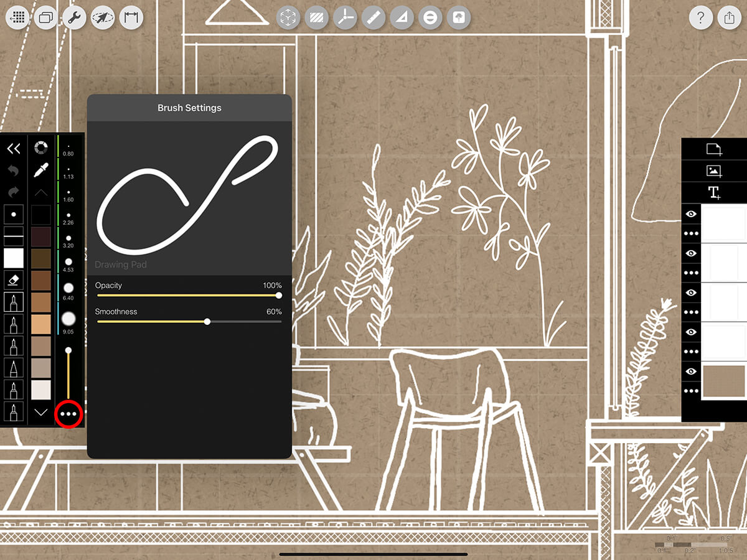Open the help question mark button
Screen dimensions: 747x560
701,18
